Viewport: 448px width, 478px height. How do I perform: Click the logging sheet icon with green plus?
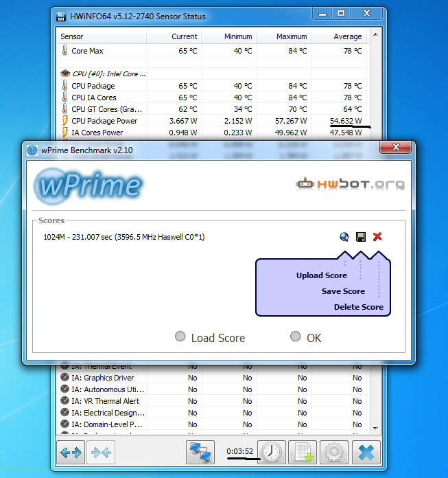pyautogui.click(x=303, y=452)
